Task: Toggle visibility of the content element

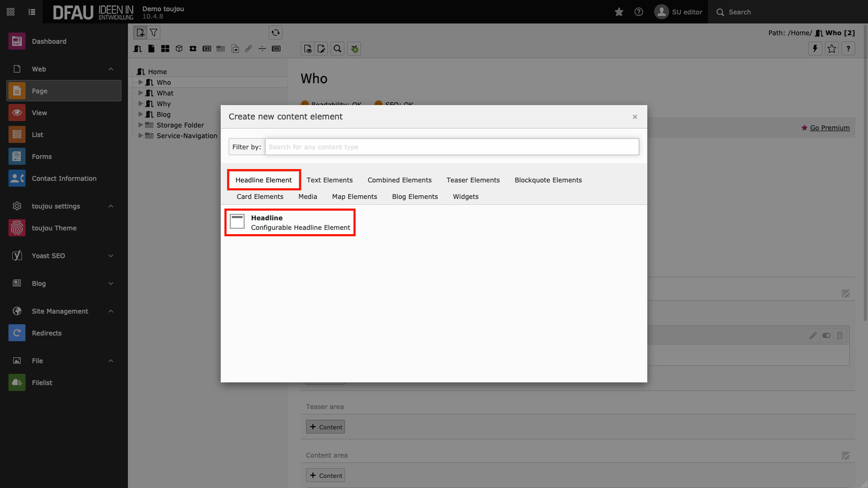Action: 826,335
